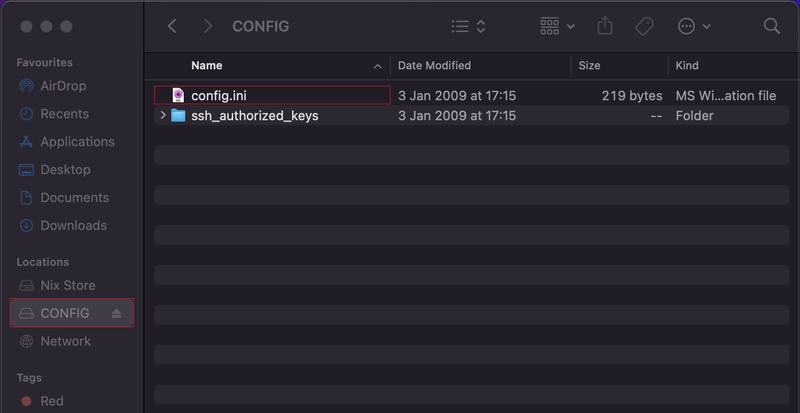Toggle sort order arrow in Name column
This screenshot has width=800, height=413.
click(x=378, y=66)
